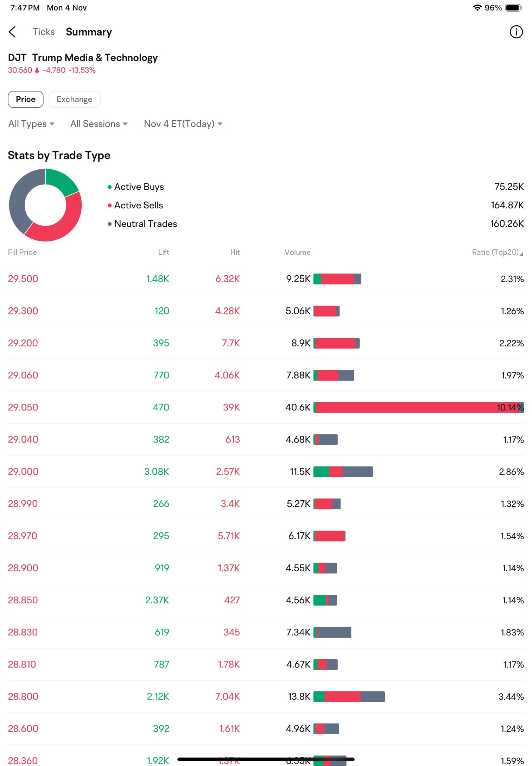Tap the red down-arrow price change icon
Viewport: 532px width, 766px height.
pos(37,70)
